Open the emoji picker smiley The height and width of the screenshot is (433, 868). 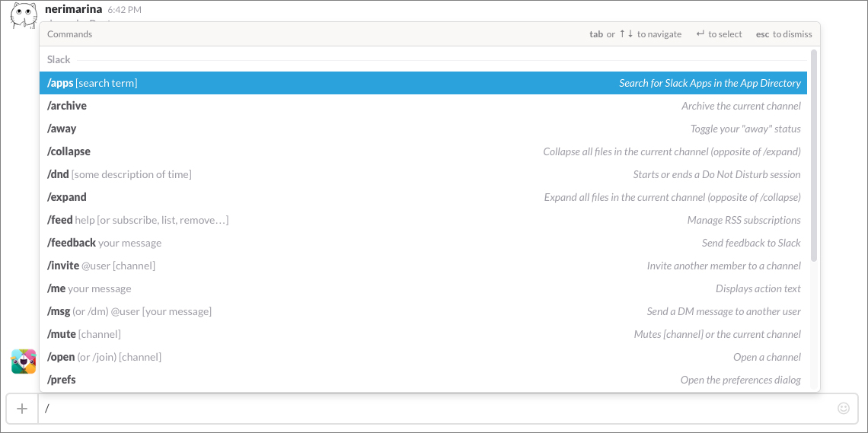point(843,408)
